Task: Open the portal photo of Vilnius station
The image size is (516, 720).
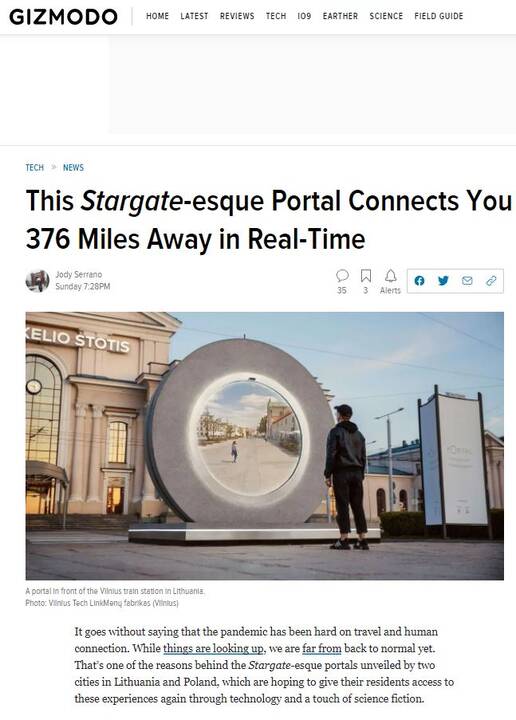Action: tap(265, 446)
